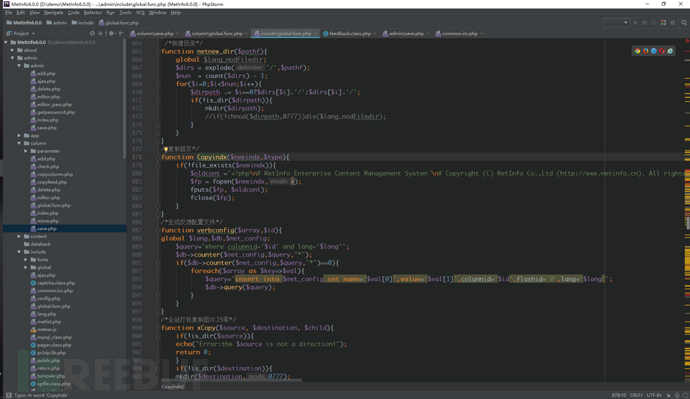The height and width of the screenshot is (399, 690).
Task: Collapse the MetInfo6.0.0 root folder
Action: click(x=6, y=42)
